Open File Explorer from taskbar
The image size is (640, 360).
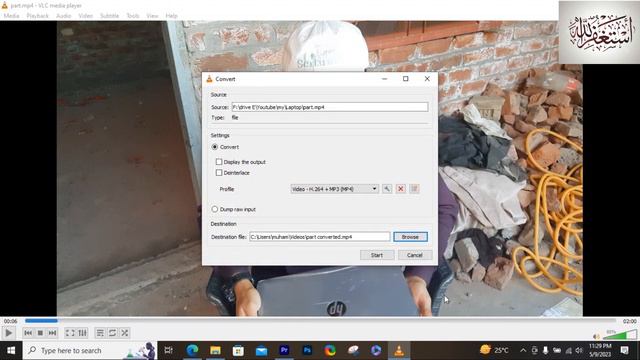click(215, 351)
